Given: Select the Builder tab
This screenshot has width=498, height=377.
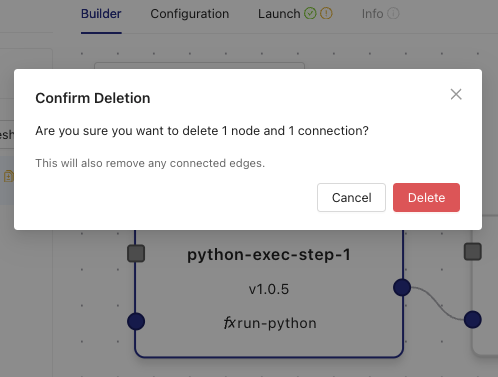Looking at the screenshot, I should [x=101, y=14].
